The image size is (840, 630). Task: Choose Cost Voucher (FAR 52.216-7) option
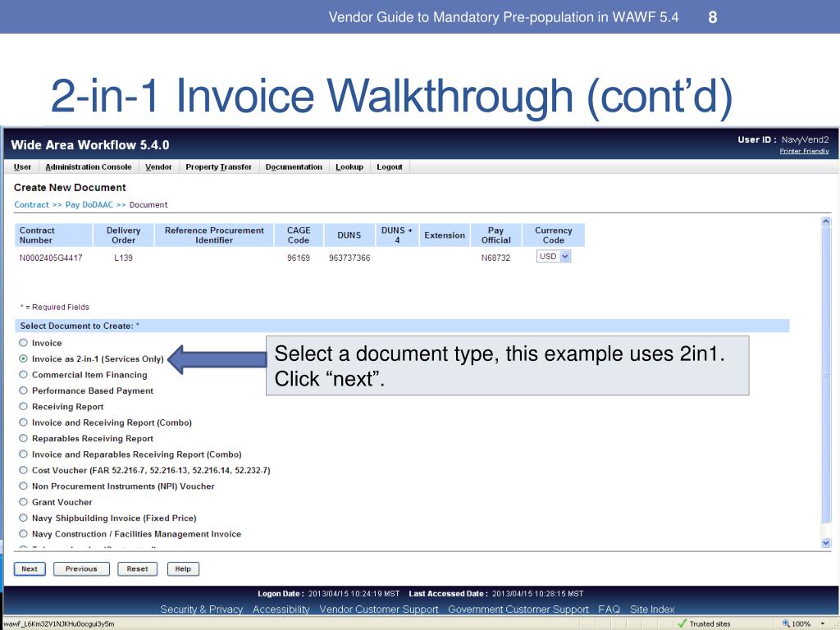(x=23, y=470)
